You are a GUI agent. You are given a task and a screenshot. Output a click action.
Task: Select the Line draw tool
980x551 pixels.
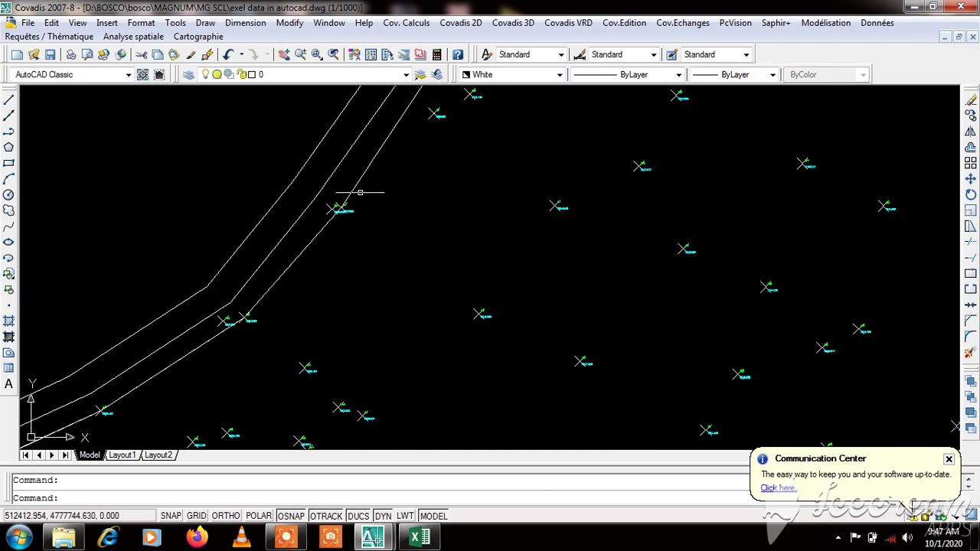tap(8, 99)
